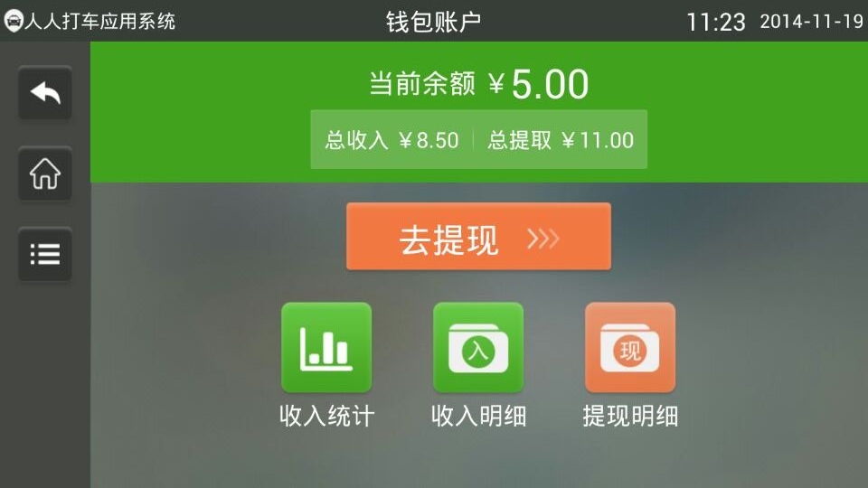The width and height of the screenshot is (868, 488).
Task: Tap the 2014-11-19 date in status bar
Action: [812, 22]
